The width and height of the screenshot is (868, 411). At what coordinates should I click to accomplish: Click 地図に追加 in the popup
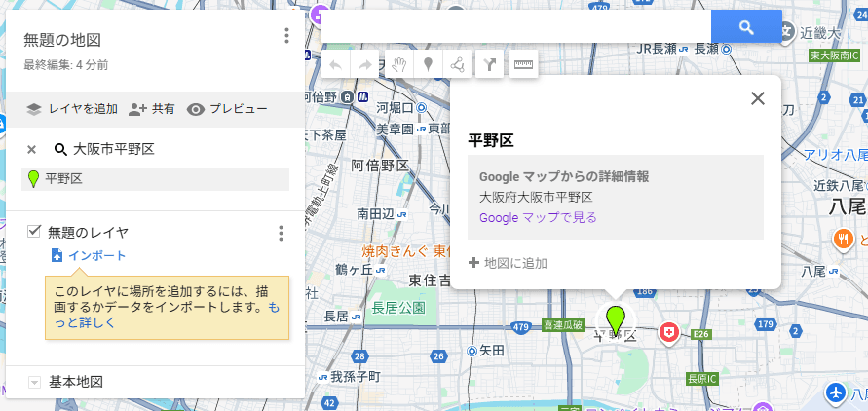[508, 263]
